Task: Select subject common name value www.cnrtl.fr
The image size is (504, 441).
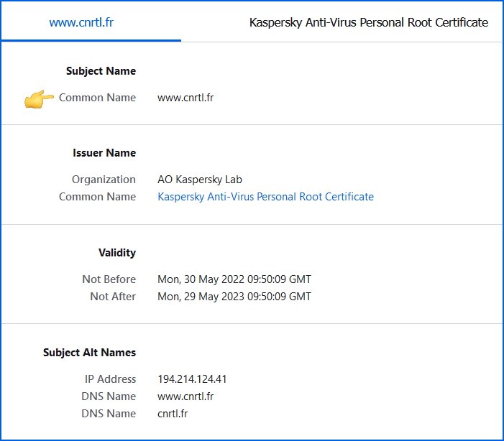Action: [185, 98]
